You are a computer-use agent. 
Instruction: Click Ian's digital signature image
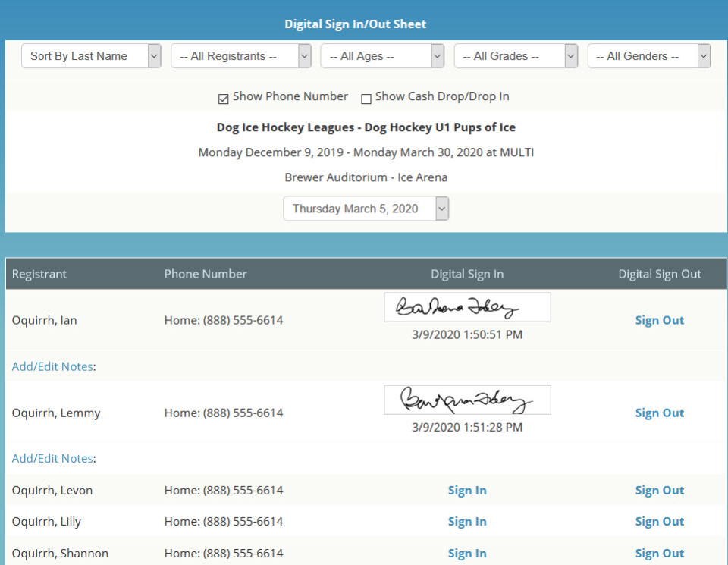point(466,306)
